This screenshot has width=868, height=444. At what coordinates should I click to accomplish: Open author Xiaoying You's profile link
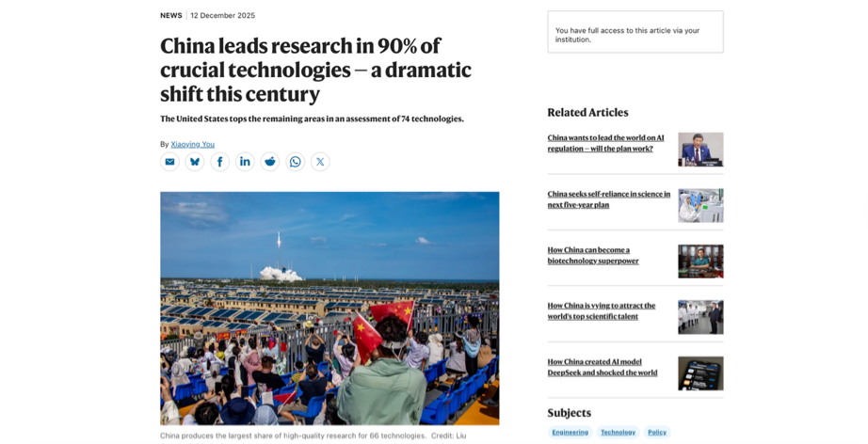click(192, 144)
